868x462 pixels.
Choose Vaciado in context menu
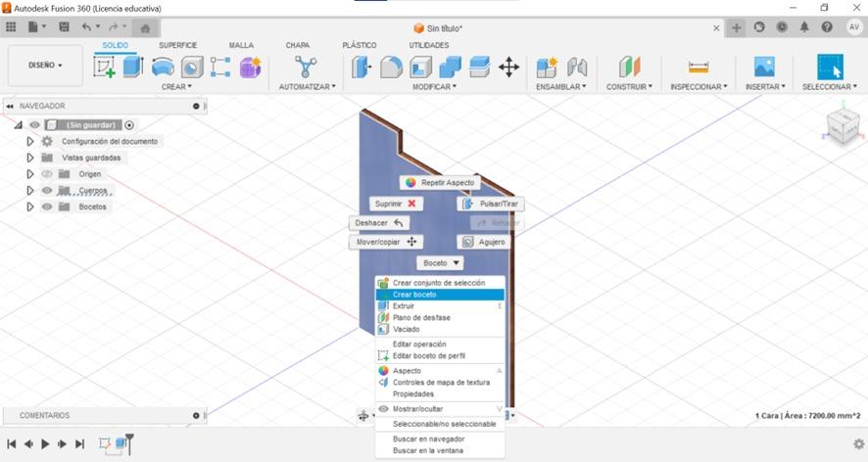[440, 329]
